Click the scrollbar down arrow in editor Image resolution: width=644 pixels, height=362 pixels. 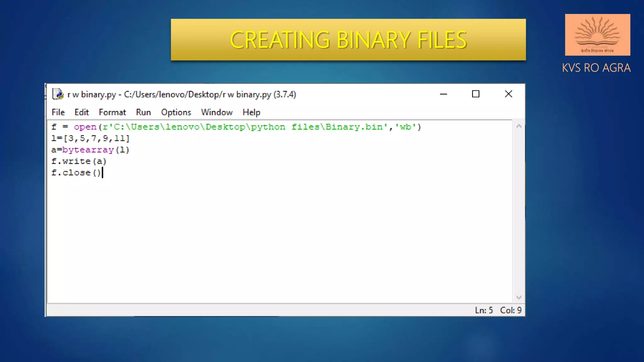point(519,297)
